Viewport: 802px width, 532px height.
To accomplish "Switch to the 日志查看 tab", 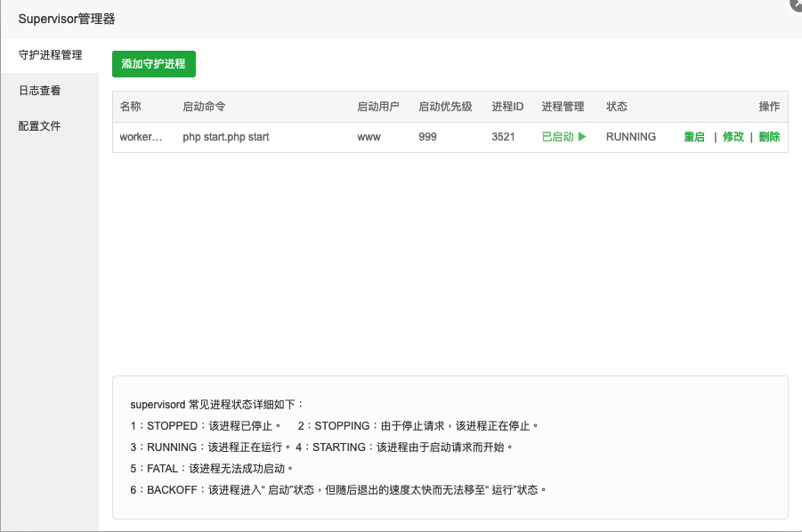I will (40, 91).
